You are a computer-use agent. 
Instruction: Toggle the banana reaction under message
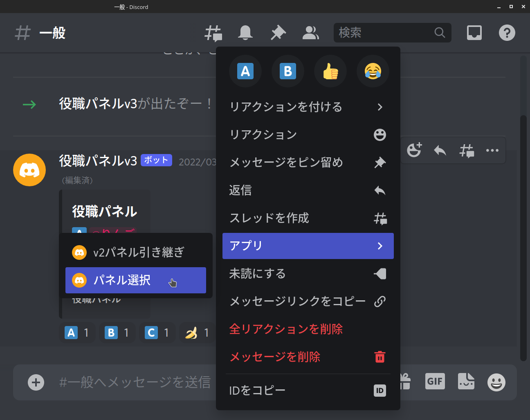pyautogui.click(x=198, y=333)
